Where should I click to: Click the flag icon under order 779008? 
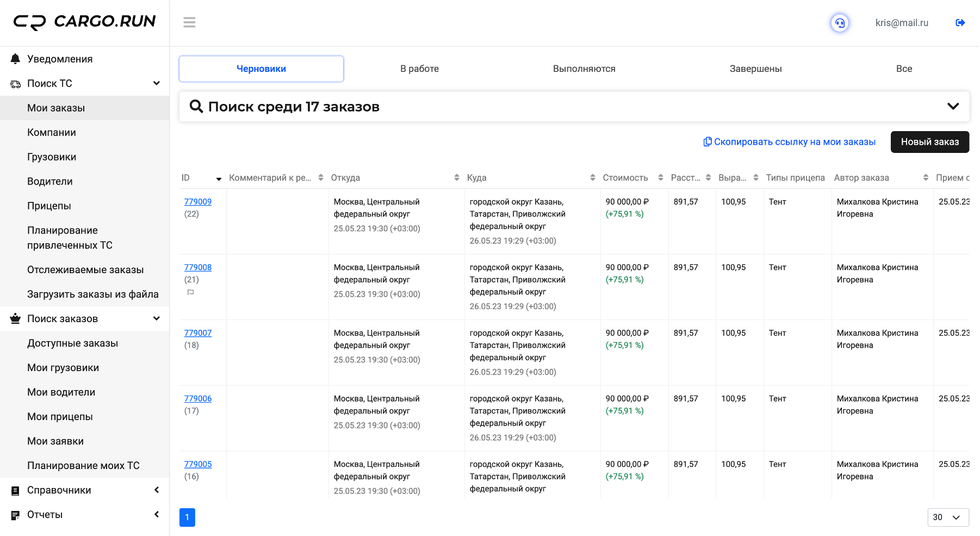tap(190, 292)
